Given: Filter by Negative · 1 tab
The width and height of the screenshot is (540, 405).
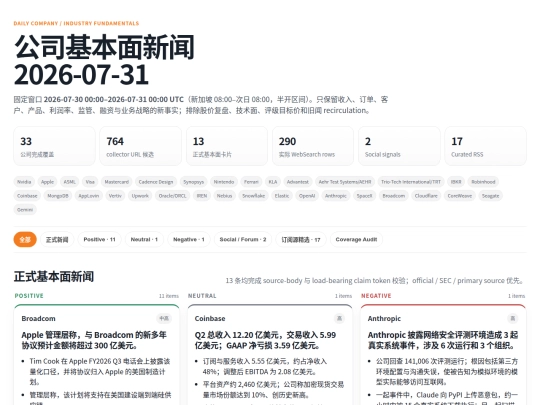Looking at the screenshot, I should point(189,239).
